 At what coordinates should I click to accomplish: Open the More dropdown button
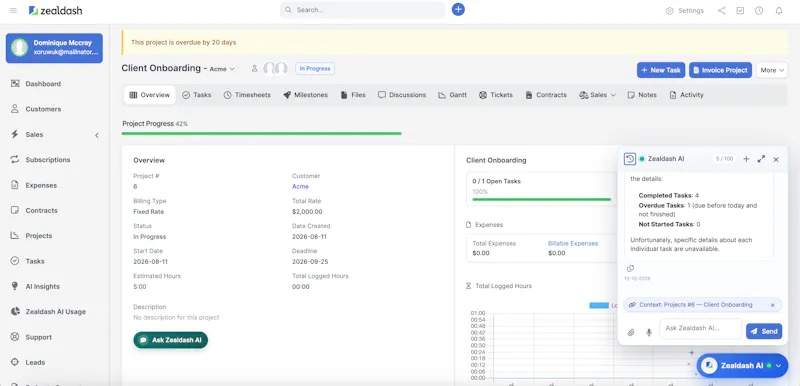coord(771,70)
